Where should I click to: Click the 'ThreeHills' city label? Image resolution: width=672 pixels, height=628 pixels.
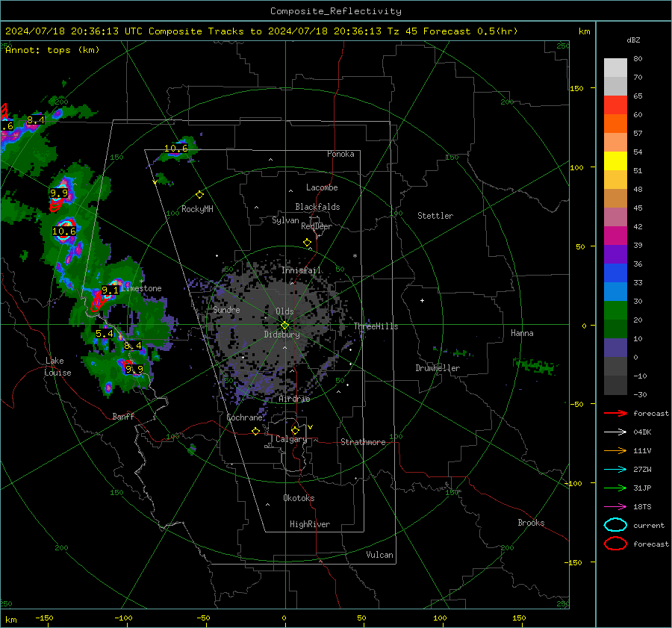376,326
